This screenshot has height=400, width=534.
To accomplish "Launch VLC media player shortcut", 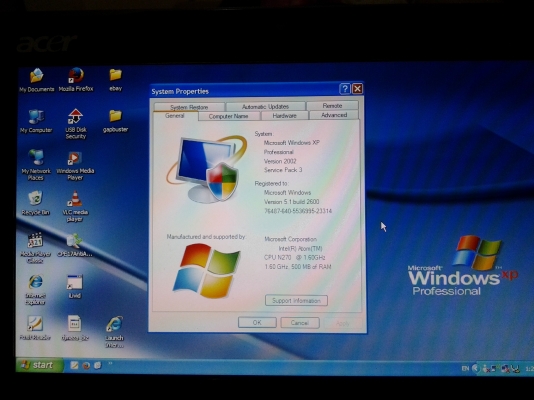I will click(x=75, y=207).
